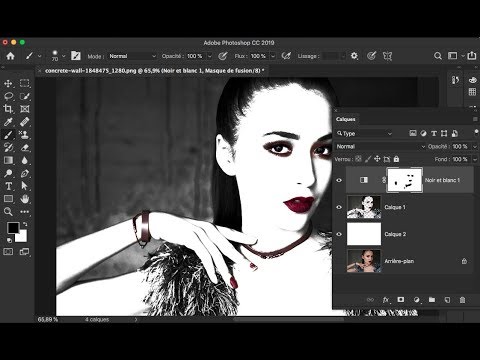The image size is (480, 360).
Task: Open the tool preset picker arrow
Action: coord(39,56)
